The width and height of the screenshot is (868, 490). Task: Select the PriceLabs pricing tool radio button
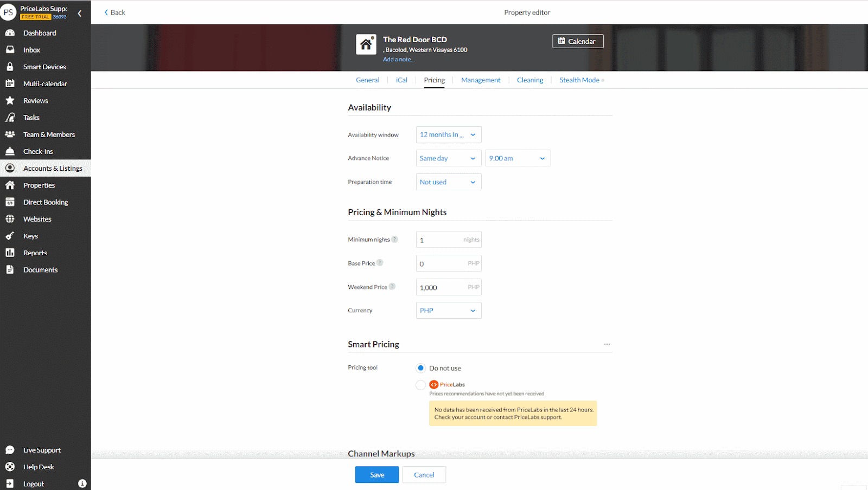pos(420,385)
